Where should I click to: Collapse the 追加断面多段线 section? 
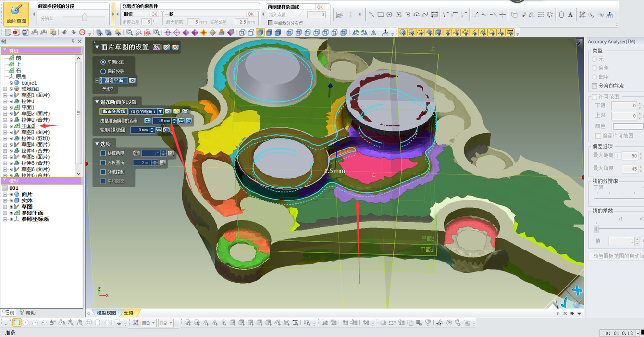(97, 102)
